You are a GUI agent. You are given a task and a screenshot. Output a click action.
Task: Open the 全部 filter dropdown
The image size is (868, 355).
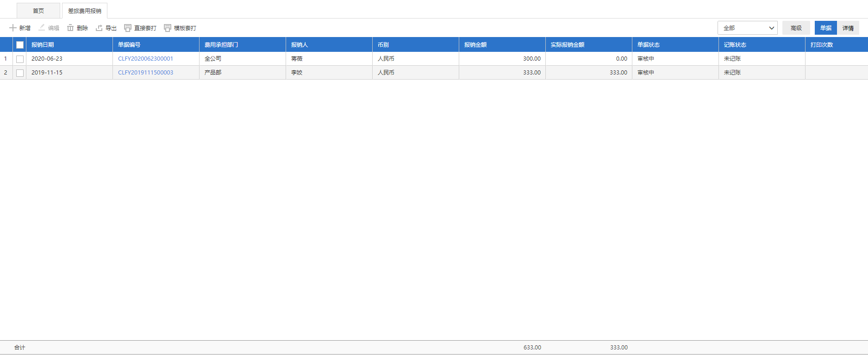748,28
